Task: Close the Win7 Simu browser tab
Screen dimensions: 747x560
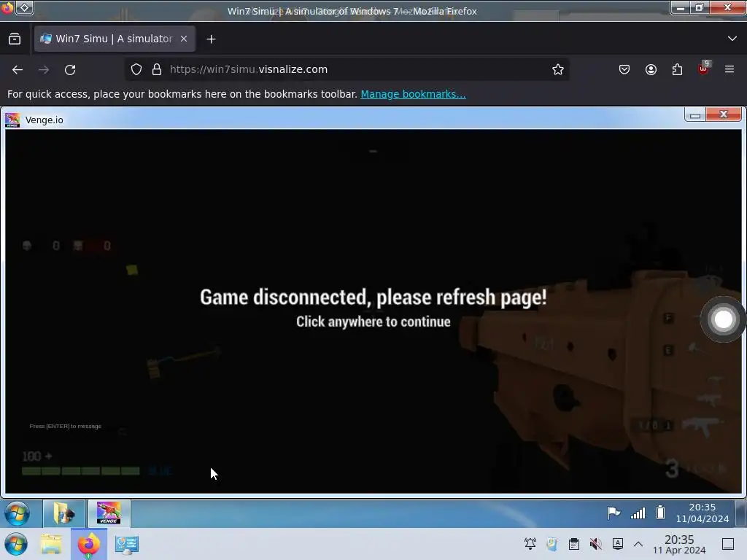Action: pos(184,39)
